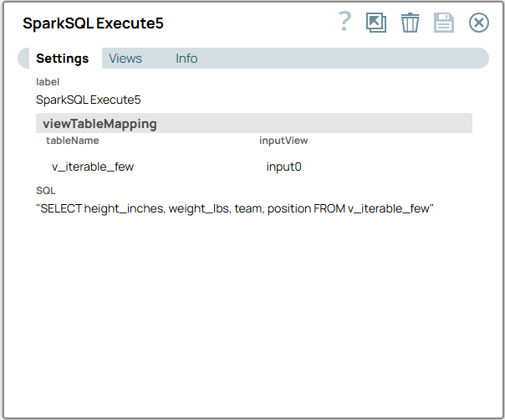Open help for the SparkSQL Execute snap
The height and width of the screenshot is (420, 505).
click(x=344, y=23)
